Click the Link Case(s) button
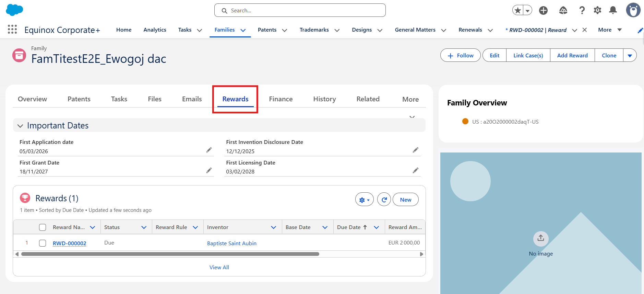The image size is (644, 294). (528, 55)
